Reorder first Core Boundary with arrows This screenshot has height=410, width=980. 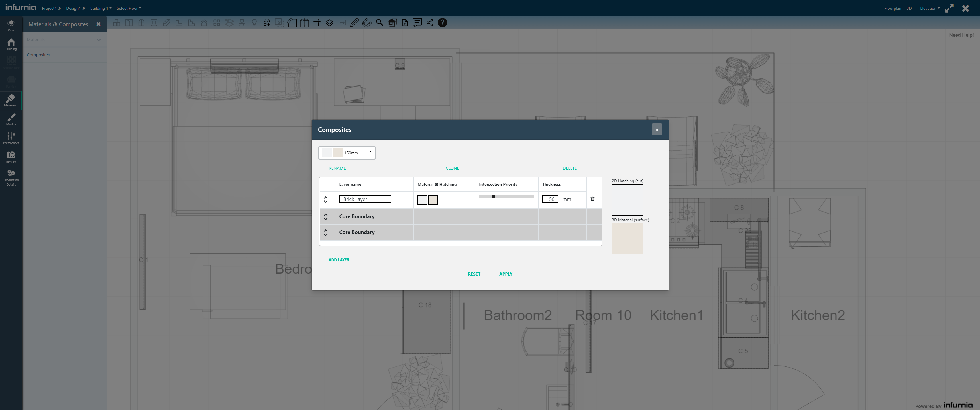[x=326, y=217]
